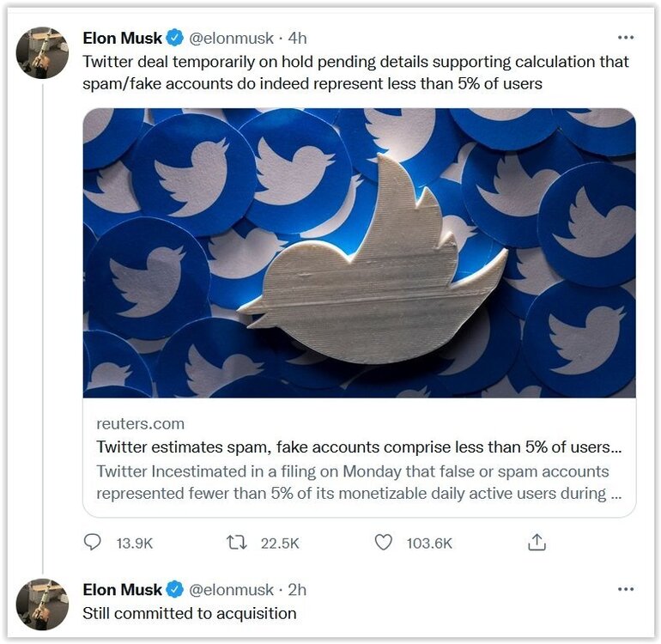The width and height of the screenshot is (661, 644).
Task: Click the @elonmusk handle on first tweet
Action: pos(231,38)
